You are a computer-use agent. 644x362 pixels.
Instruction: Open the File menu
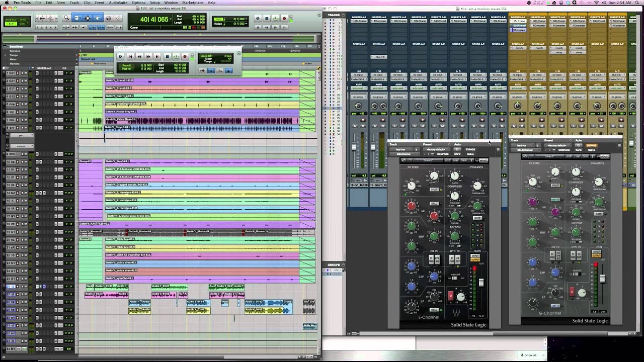point(38,3)
